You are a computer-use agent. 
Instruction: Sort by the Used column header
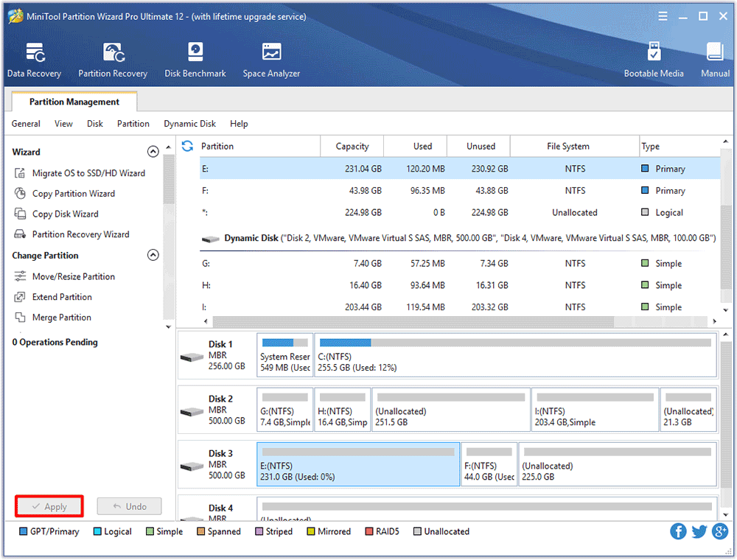pyautogui.click(x=416, y=146)
